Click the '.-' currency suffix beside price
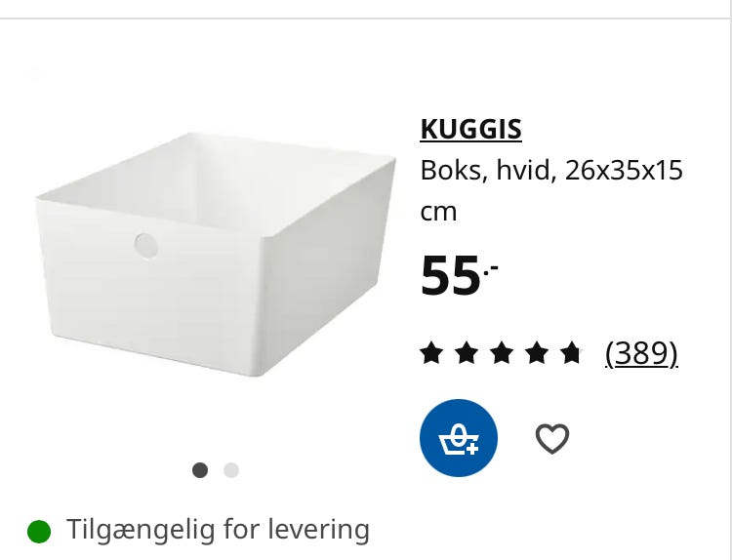 point(491,269)
